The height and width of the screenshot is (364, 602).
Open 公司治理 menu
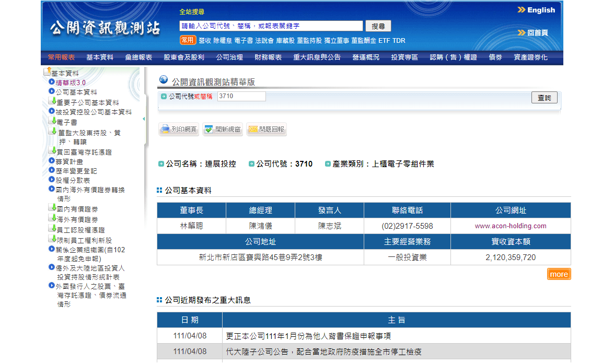pos(229,57)
